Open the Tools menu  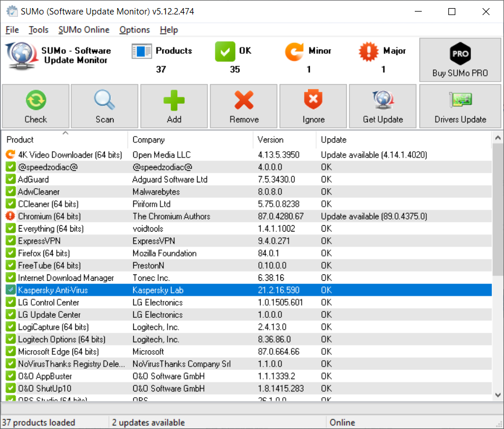[39, 30]
